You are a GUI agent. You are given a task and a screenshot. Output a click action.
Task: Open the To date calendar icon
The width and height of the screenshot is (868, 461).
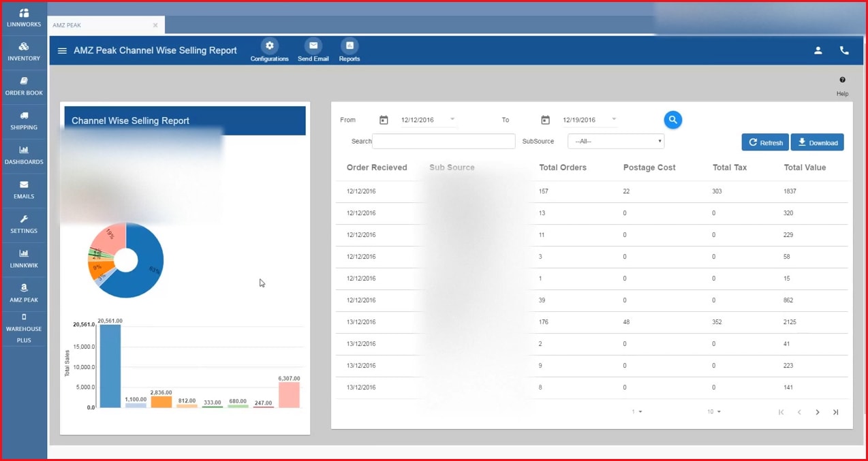[x=545, y=120]
